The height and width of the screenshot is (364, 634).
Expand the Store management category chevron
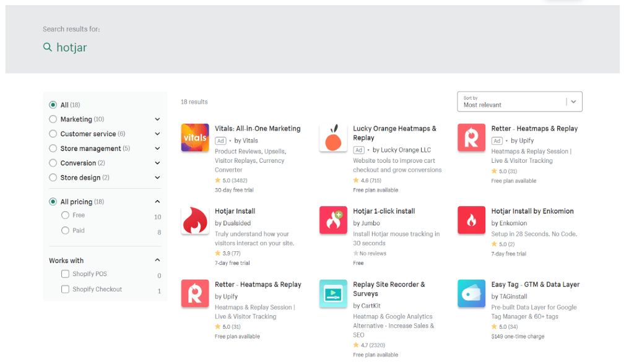(x=157, y=149)
